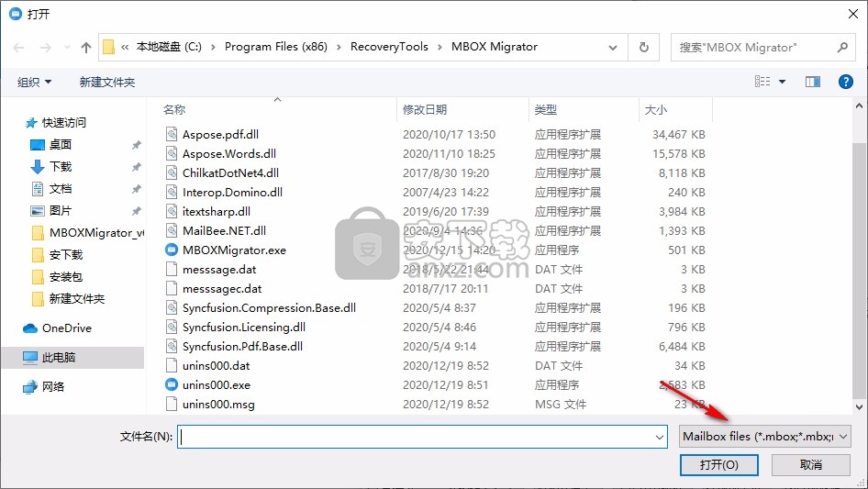Click the search magnifier icon
The image size is (868, 489).
[x=842, y=47]
